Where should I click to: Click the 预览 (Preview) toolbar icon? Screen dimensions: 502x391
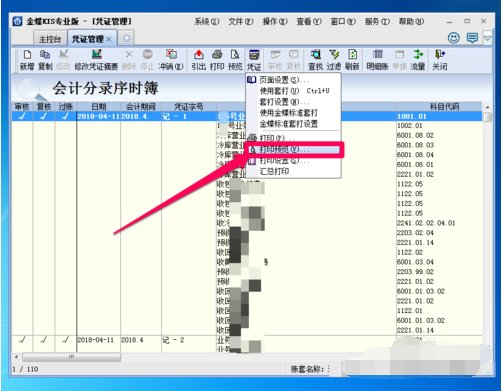click(x=235, y=60)
